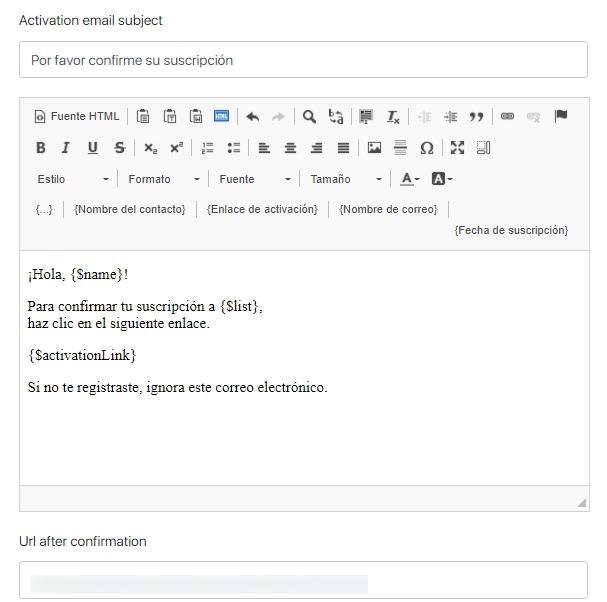Insert an image using picture icon

(x=375, y=148)
